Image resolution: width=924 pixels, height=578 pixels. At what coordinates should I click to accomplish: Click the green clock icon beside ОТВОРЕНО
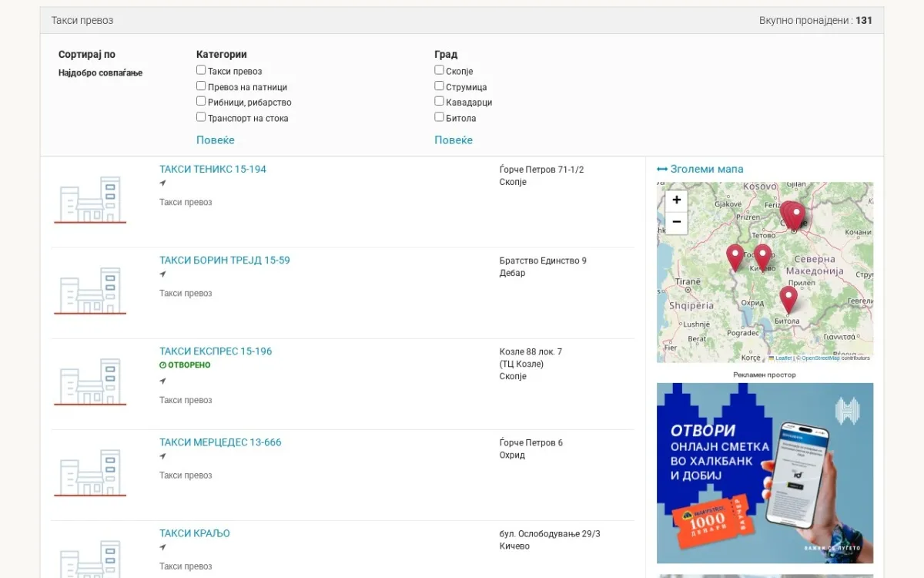162,365
